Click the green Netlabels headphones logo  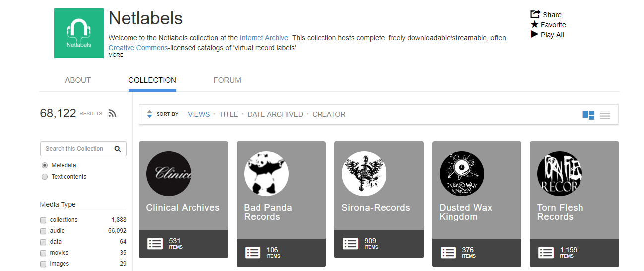[x=79, y=33]
